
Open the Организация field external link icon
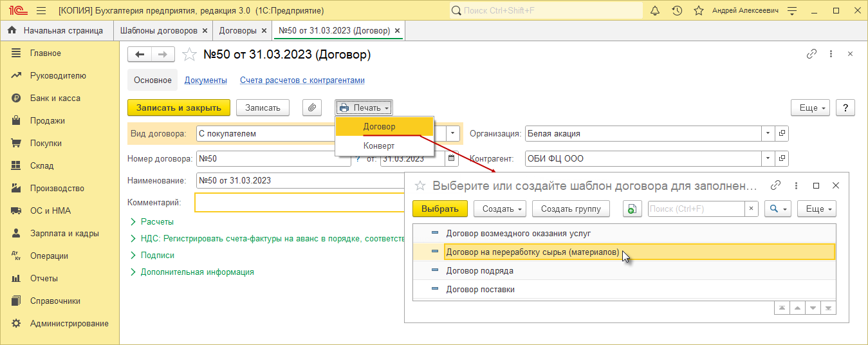coord(782,133)
